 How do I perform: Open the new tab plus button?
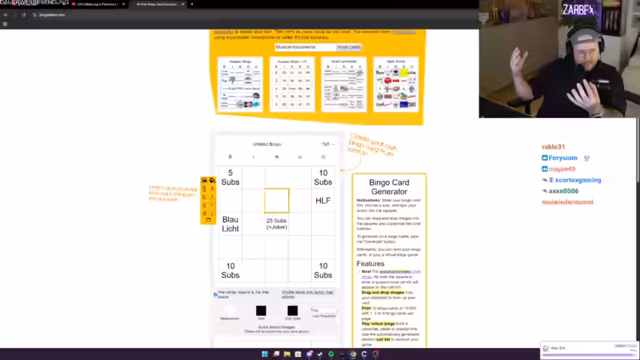click(192, 4)
